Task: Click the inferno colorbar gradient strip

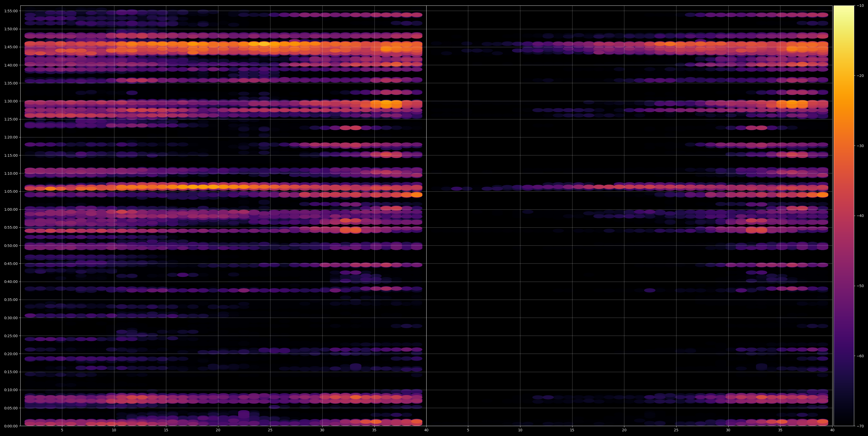Action: pyautogui.click(x=844, y=216)
